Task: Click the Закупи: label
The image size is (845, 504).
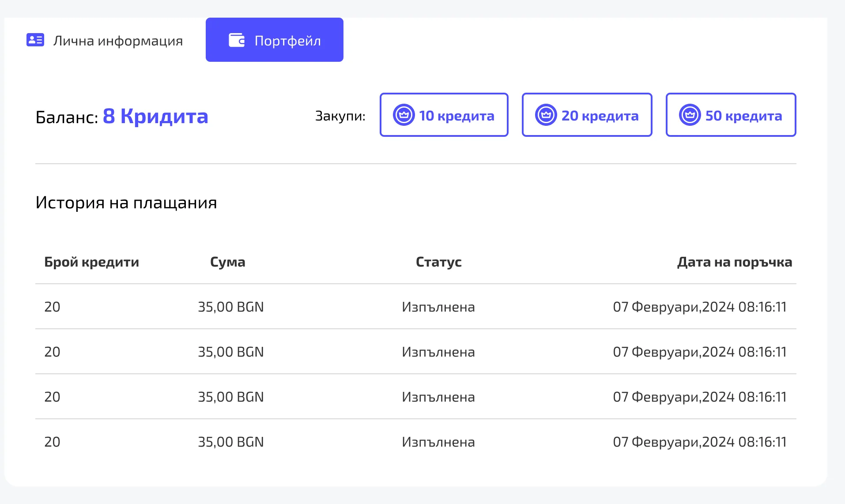Action: click(340, 116)
